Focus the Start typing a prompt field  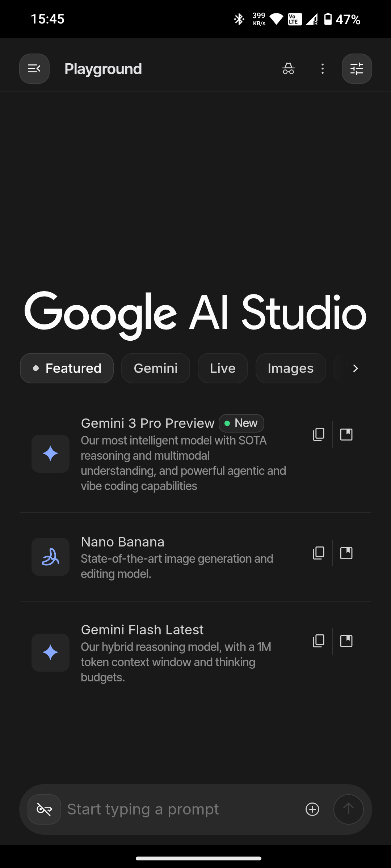(181, 809)
